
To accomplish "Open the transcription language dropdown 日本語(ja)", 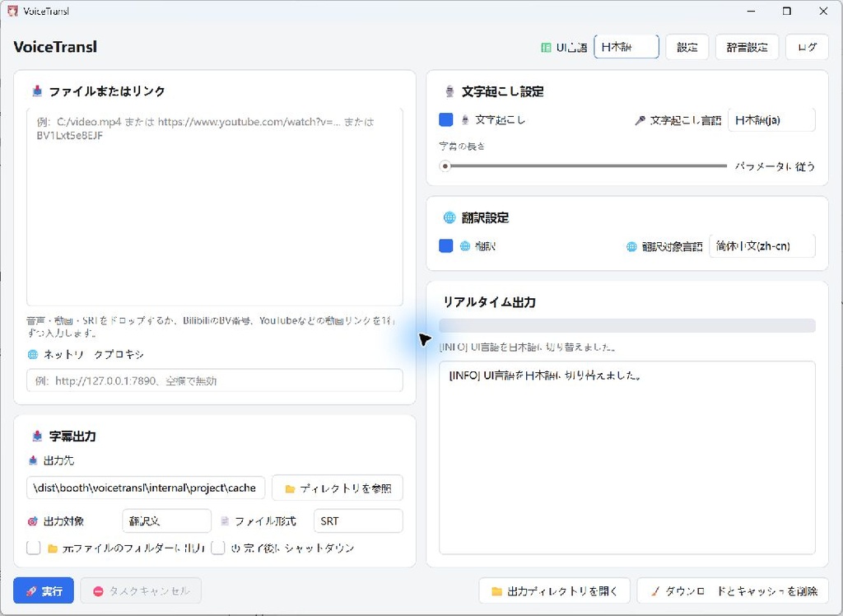I will pyautogui.click(x=771, y=120).
